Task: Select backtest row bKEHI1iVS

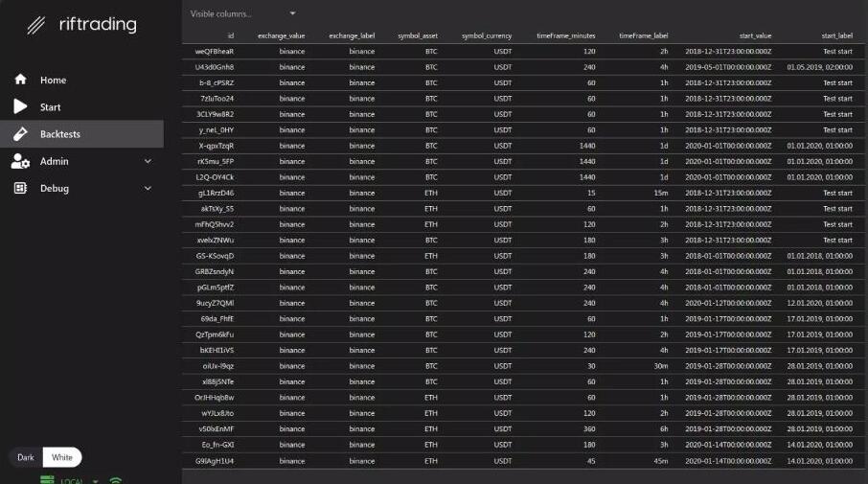Action: coord(523,351)
